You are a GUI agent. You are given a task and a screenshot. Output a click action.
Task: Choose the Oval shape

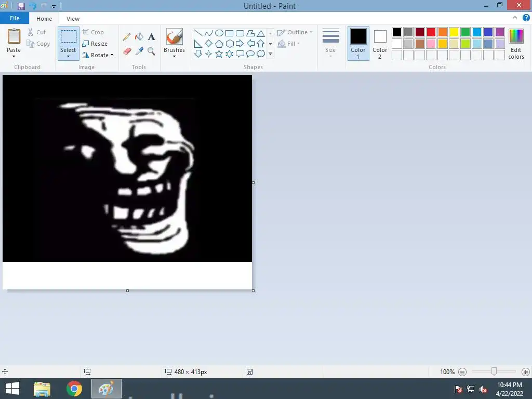219,33
